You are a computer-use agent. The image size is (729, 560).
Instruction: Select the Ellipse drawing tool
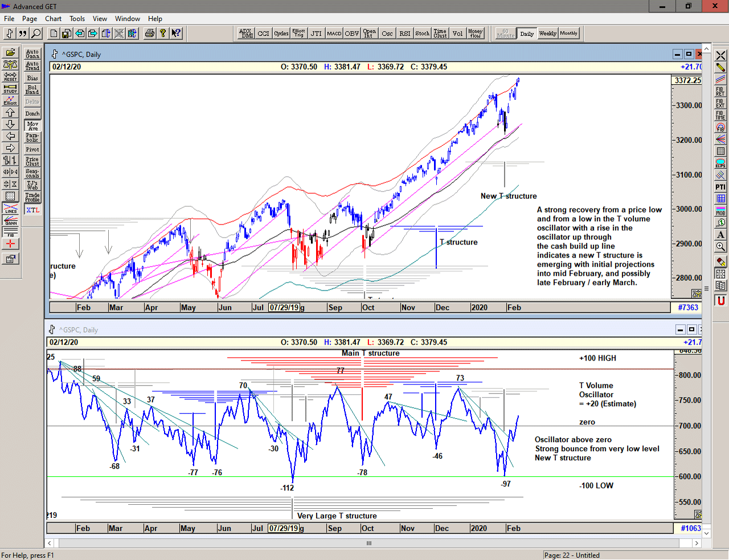(720, 163)
